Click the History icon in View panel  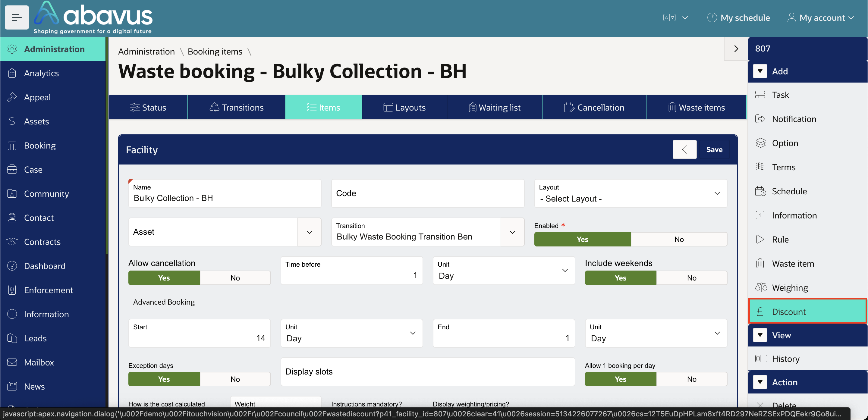pyautogui.click(x=761, y=359)
